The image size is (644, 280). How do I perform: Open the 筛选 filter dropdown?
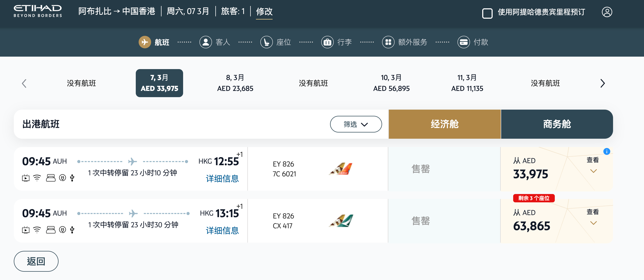pyautogui.click(x=356, y=124)
